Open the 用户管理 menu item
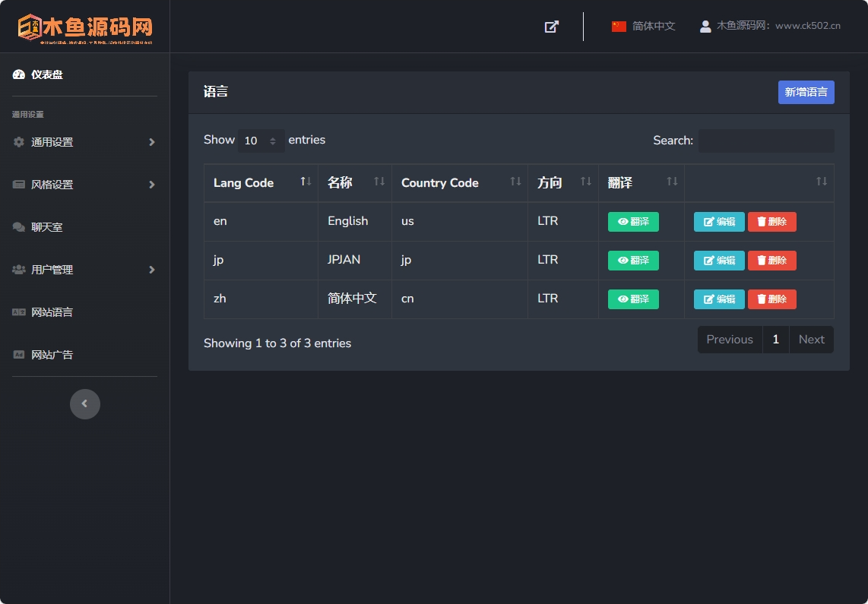 [x=84, y=270]
